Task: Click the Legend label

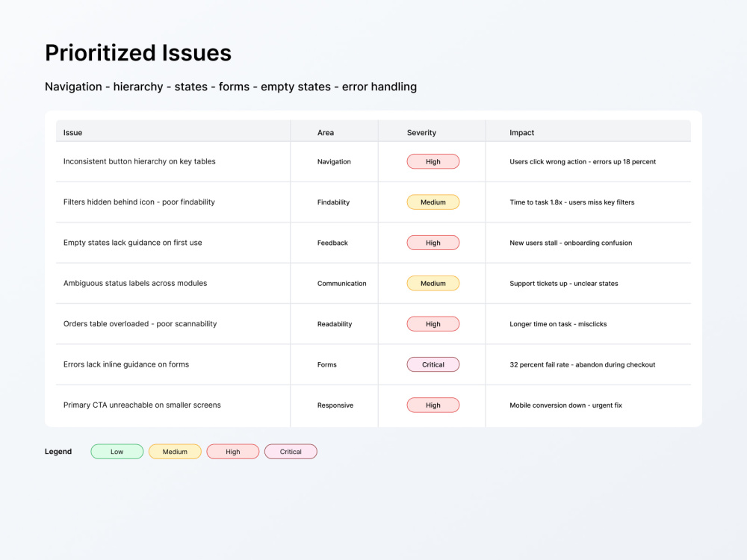Action: [58, 452]
